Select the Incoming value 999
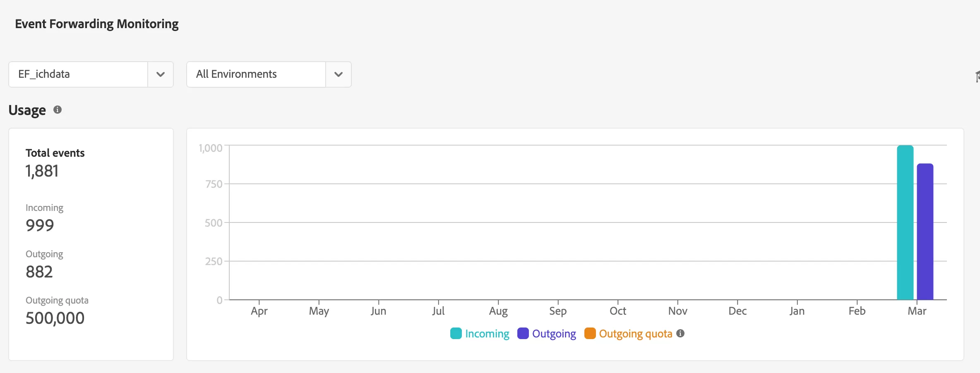This screenshot has width=980, height=373. pyautogui.click(x=40, y=225)
